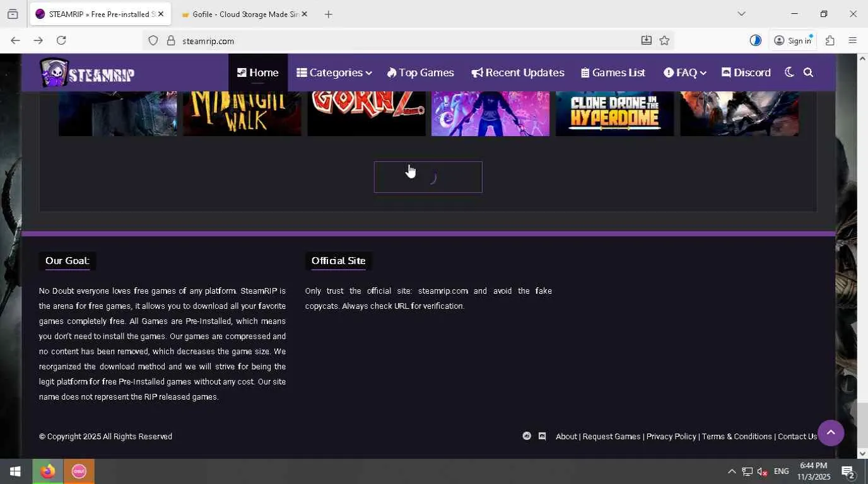Switch to the Gofile Cloud Storage tab
Image resolution: width=868 pixels, height=484 pixels.
pyautogui.click(x=245, y=14)
